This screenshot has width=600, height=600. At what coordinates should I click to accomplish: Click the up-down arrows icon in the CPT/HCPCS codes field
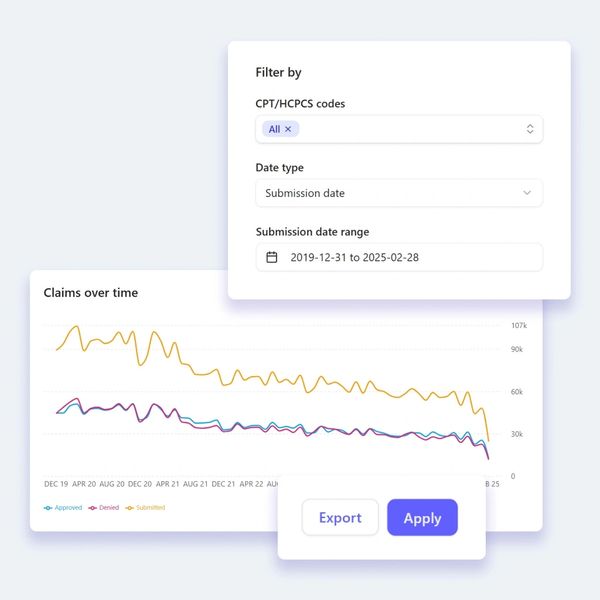pos(530,129)
